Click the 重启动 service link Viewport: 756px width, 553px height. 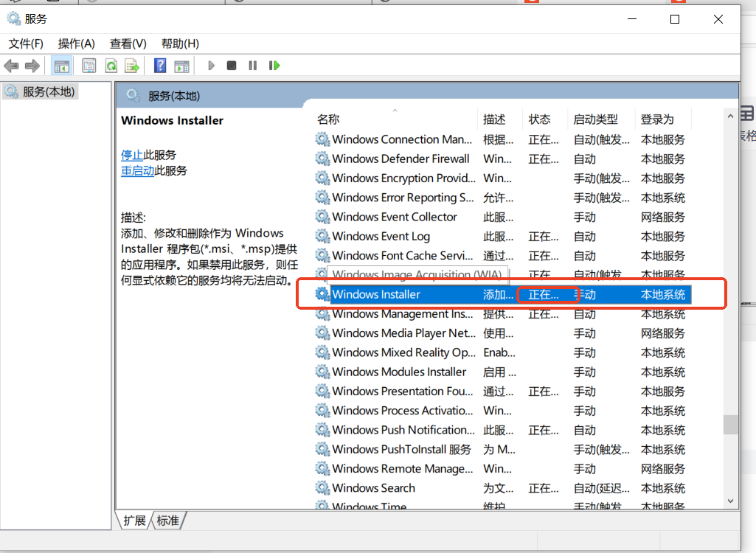[x=137, y=170]
